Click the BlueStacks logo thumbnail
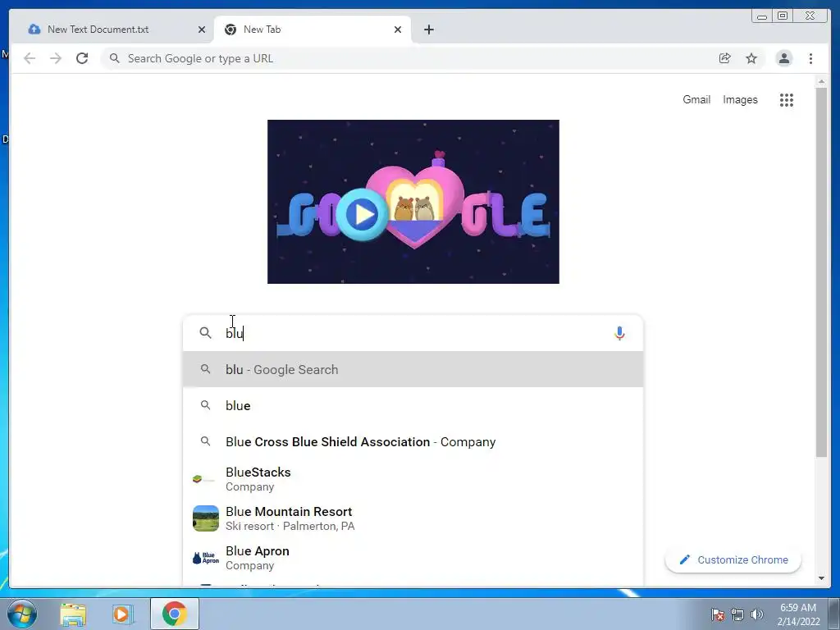Image resolution: width=840 pixels, height=630 pixels. click(205, 479)
